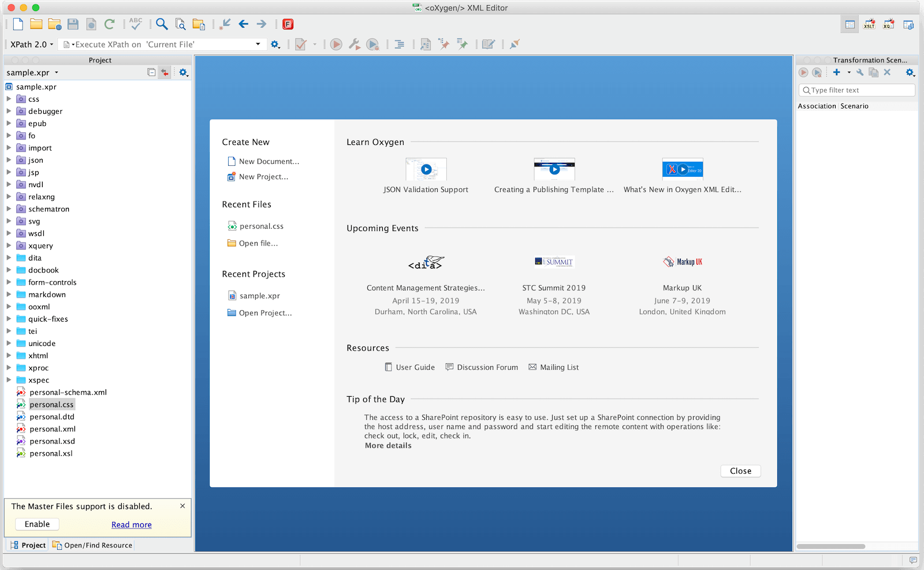Run spell check with the ABC icon
This screenshot has width=924, height=570.
(136, 24)
